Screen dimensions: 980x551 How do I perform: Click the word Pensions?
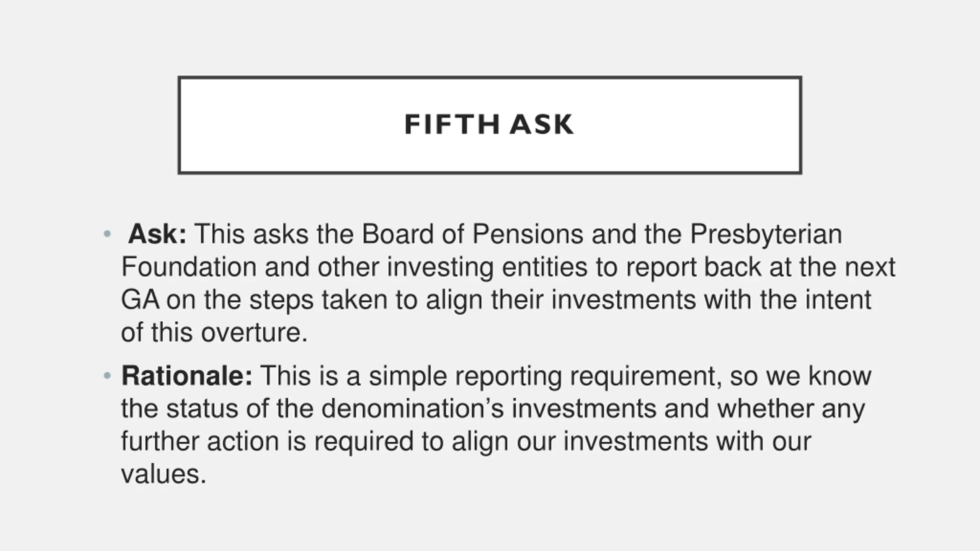tap(528, 234)
